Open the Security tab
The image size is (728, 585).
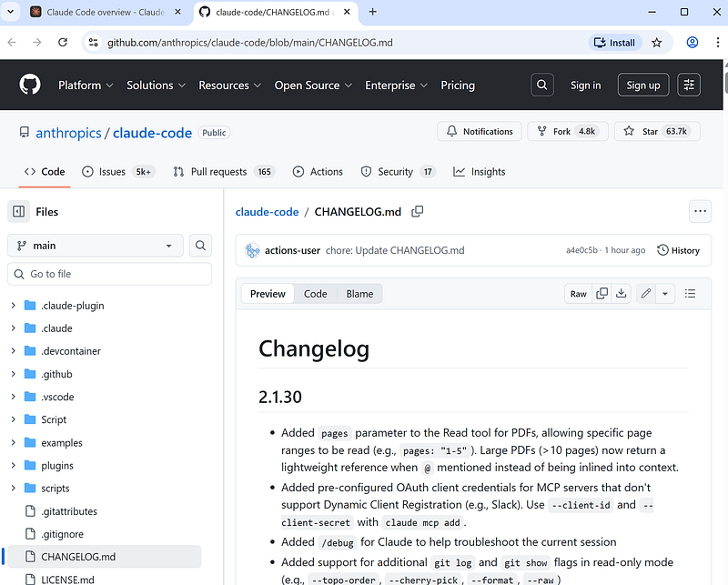tap(398, 172)
